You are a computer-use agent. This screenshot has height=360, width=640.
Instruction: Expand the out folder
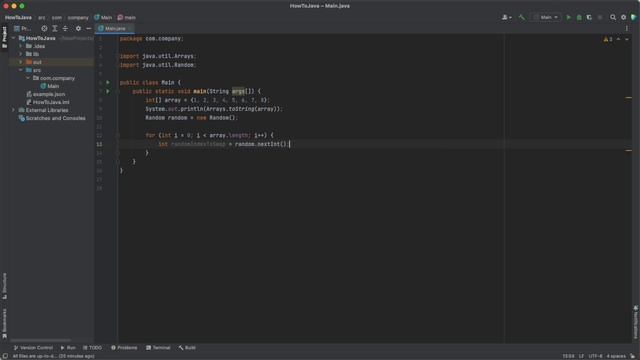tap(21, 62)
